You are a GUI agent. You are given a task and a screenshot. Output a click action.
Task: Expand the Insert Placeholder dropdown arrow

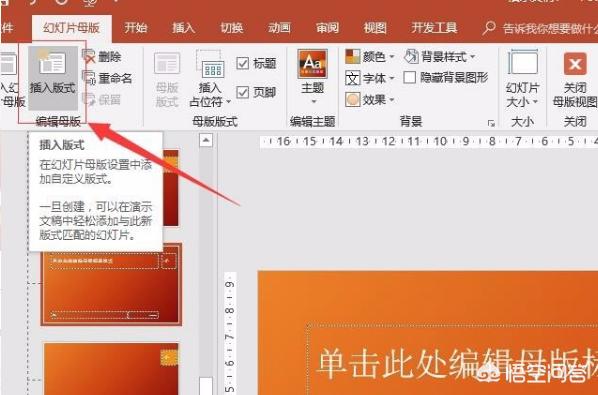pyautogui.click(x=228, y=102)
